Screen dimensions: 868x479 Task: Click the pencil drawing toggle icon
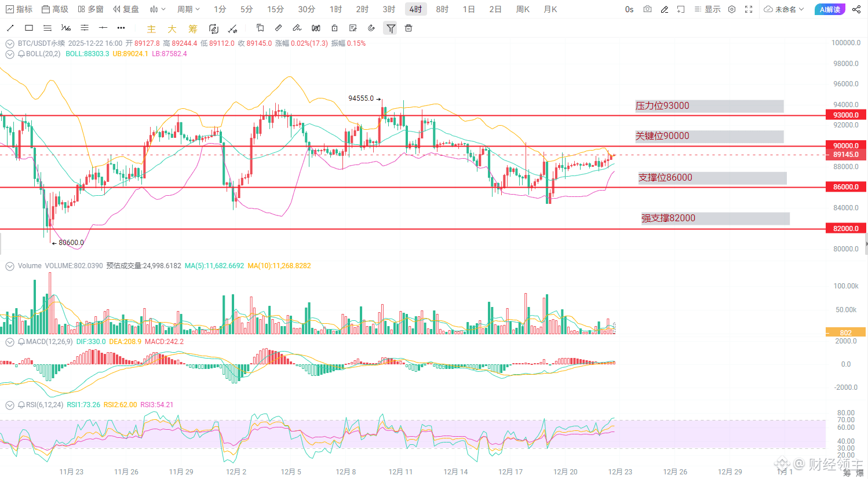pos(665,9)
